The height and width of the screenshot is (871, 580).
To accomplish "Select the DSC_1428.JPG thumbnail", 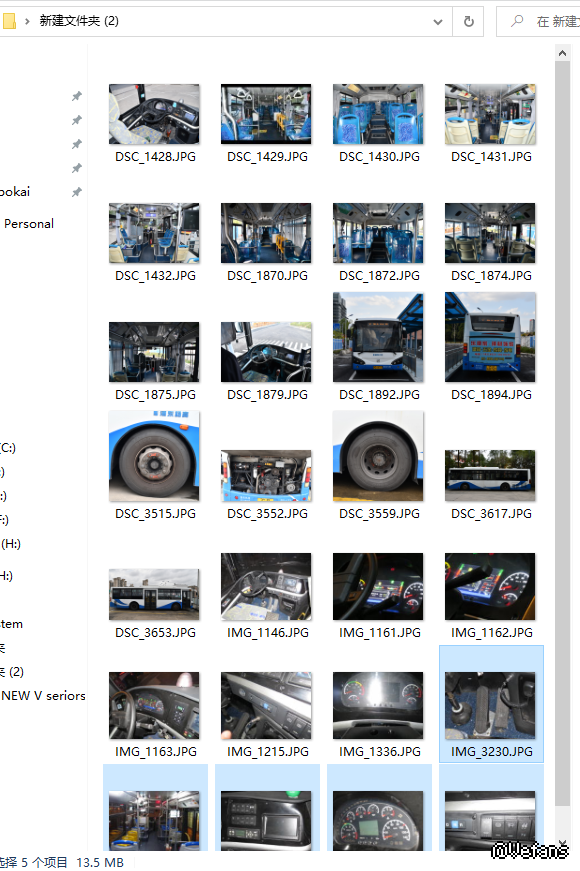I will tap(154, 114).
